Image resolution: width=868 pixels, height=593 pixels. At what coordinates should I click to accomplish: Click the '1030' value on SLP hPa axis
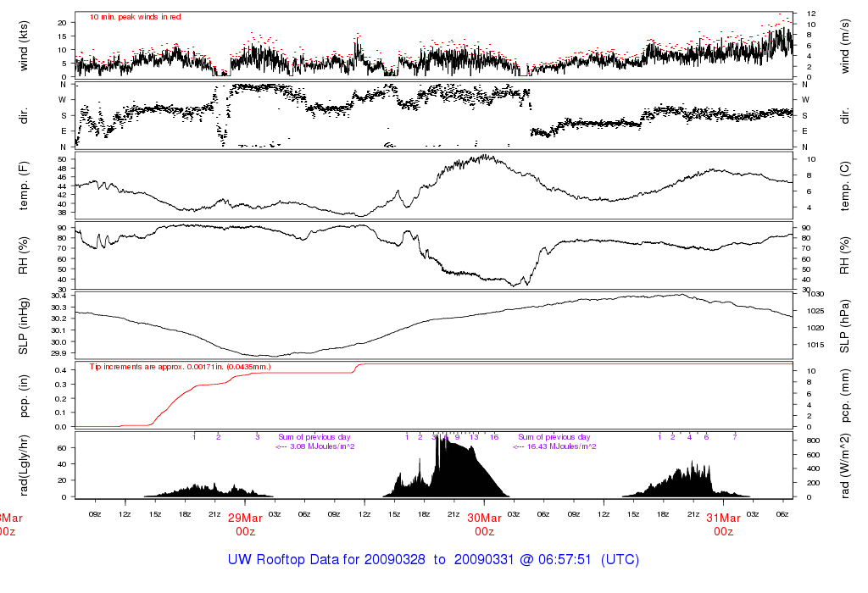point(816,294)
